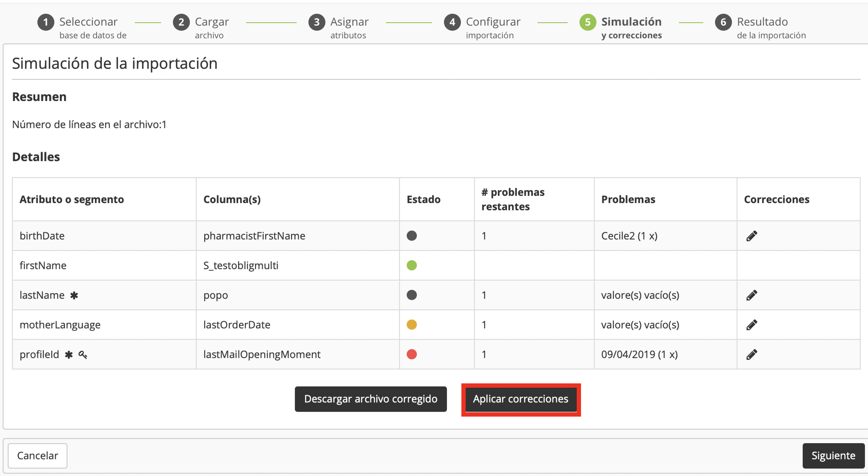
Task: Click Estado column header
Action: (423, 199)
